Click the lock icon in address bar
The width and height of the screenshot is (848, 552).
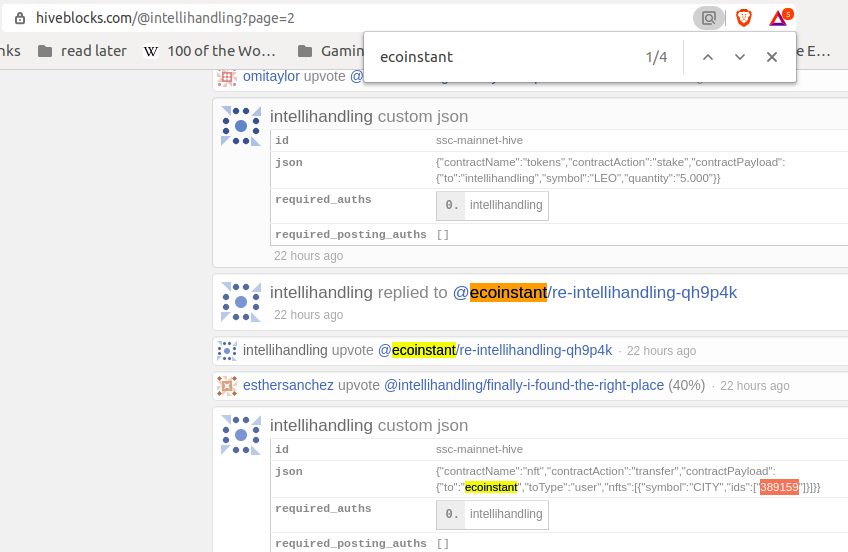click(x=20, y=18)
